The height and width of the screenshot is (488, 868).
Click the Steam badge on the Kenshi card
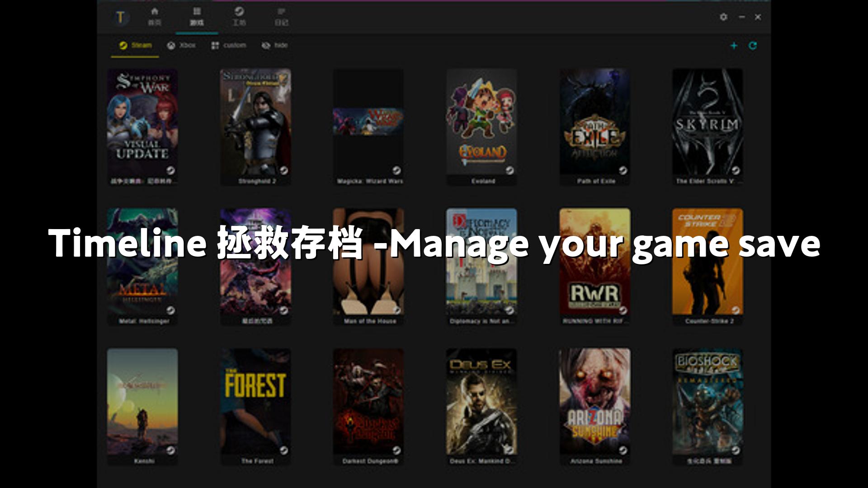pyautogui.click(x=170, y=450)
